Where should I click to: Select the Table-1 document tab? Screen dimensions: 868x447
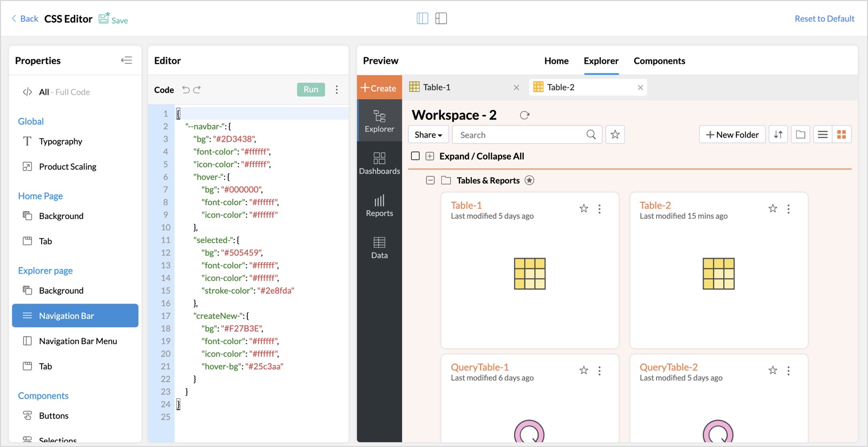tap(465, 87)
